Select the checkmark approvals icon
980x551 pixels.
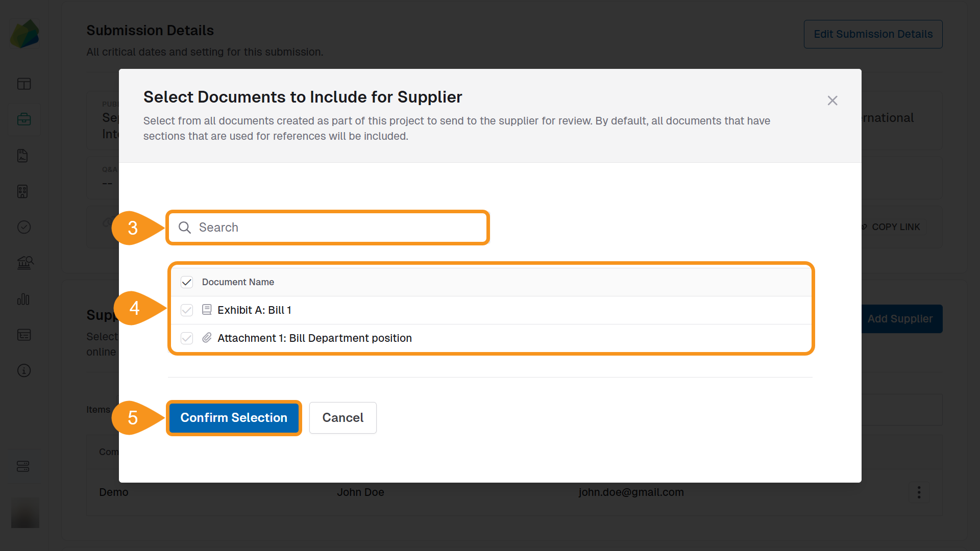(23, 227)
